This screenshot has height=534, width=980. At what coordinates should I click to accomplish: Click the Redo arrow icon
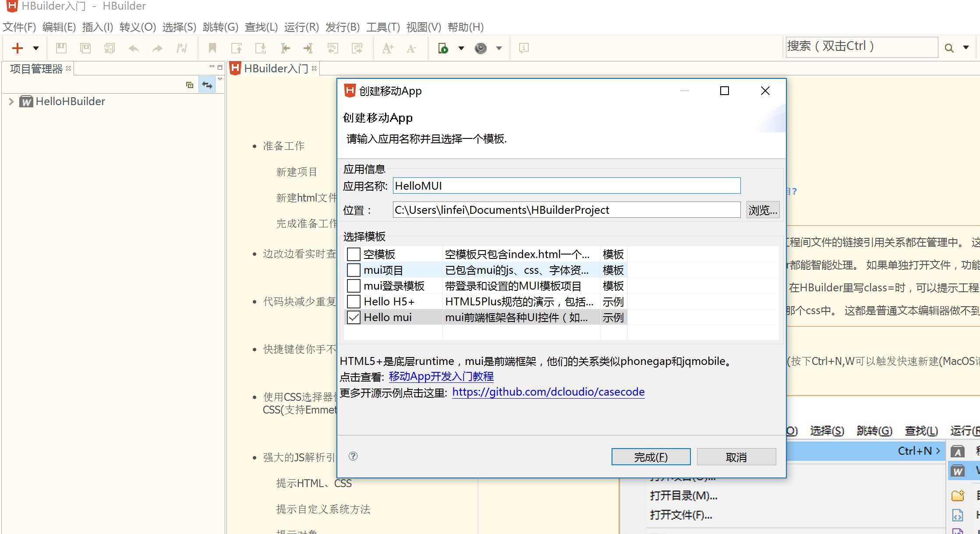click(x=158, y=48)
